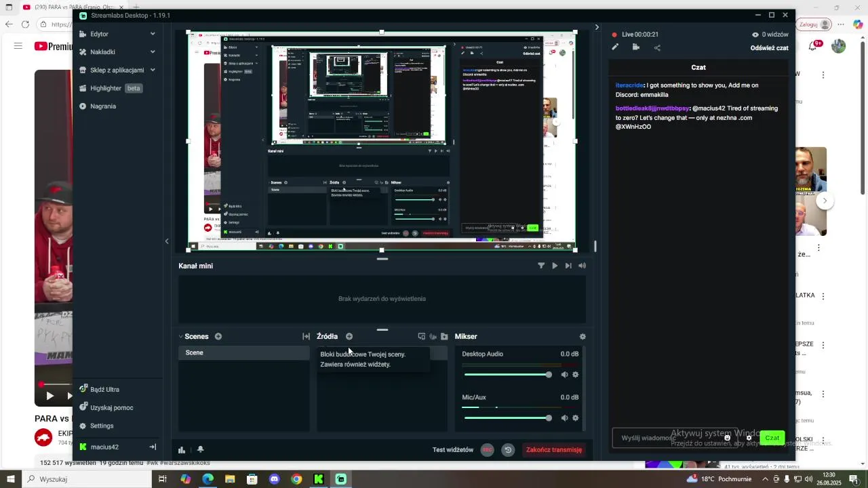Click the Windows Wyszukaj search box
The height and width of the screenshot is (488, 868).
(x=85, y=479)
